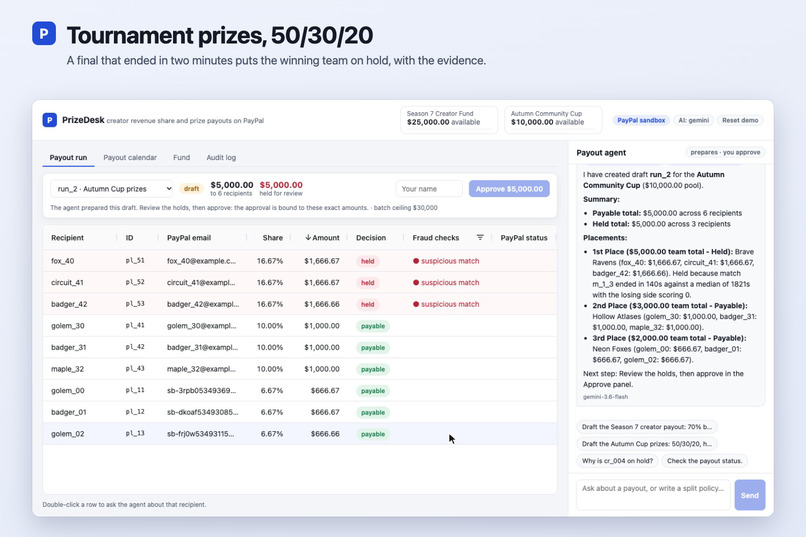Click the Payout agent panel title

pyautogui.click(x=601, y=153)
